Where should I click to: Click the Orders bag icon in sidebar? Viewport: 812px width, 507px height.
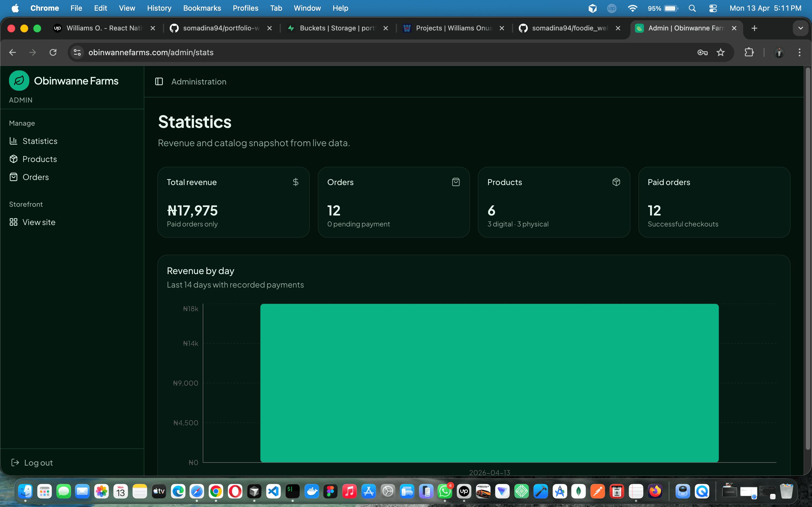pos(14,177)
